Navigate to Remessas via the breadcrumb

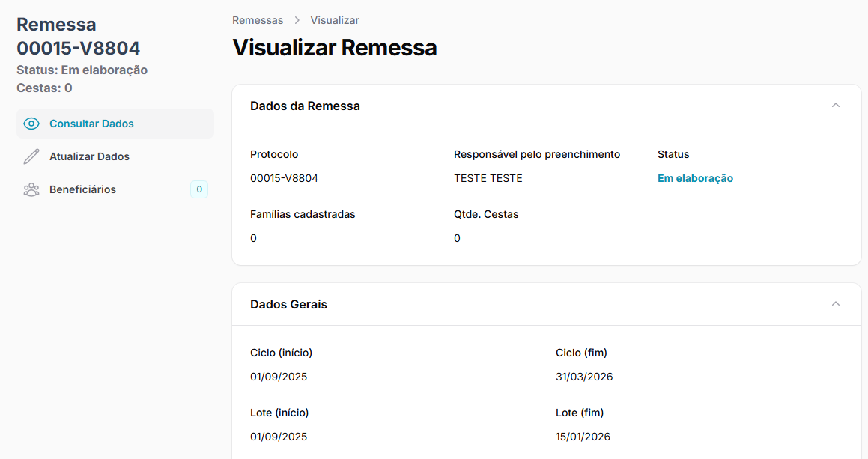coord(258,20)
